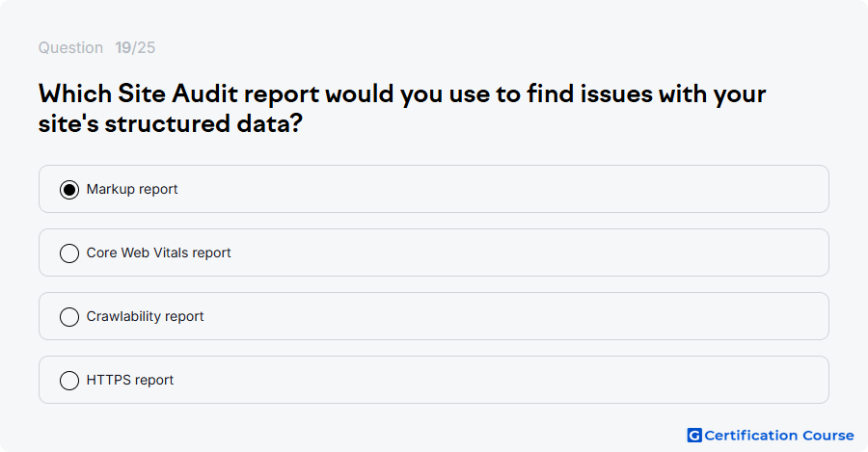Select the HTTPS report radio button
Screen dimensions: 868x452
click(x=69, y=381)
